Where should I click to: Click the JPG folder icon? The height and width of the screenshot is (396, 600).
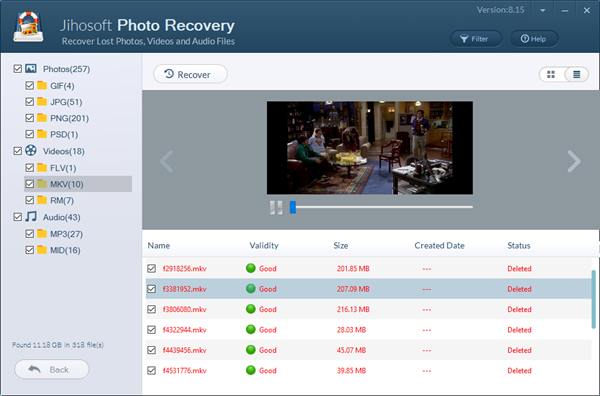[x=42, y=101]
